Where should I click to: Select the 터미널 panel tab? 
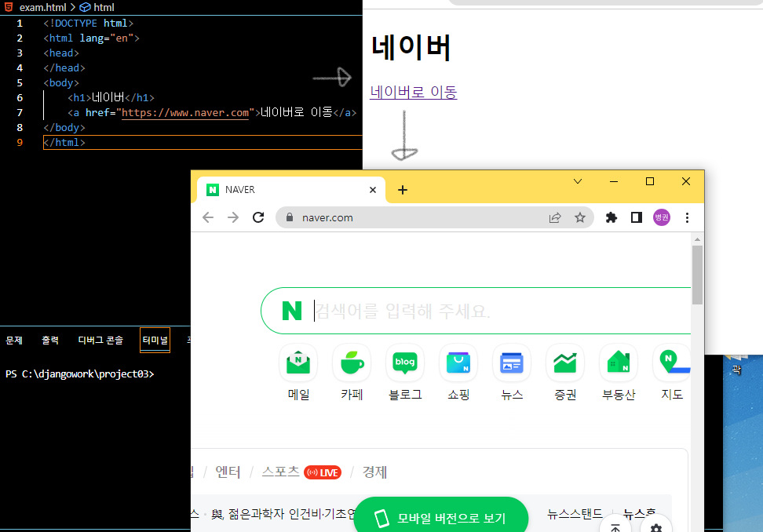tap(155, 340)
